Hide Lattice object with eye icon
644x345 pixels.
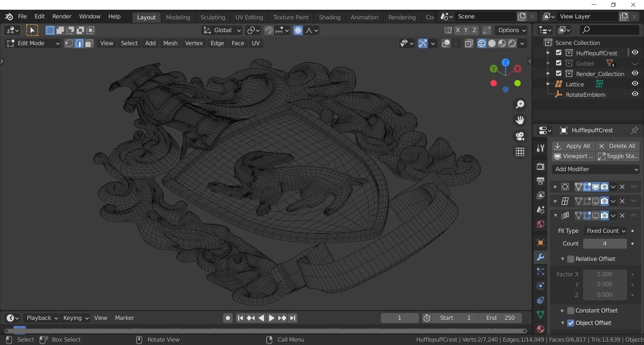(635, 84)
